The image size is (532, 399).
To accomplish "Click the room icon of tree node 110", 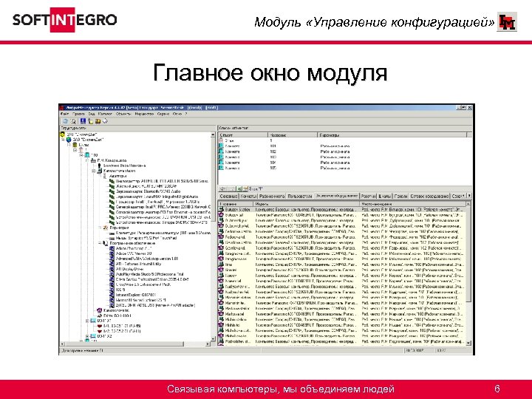I will [x=87, y=155].
